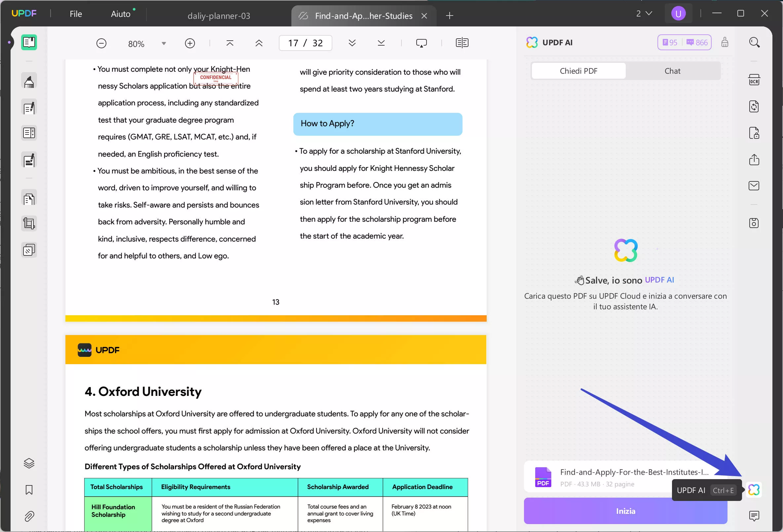Click the Eligibility Requirements table header
This screenshot has width=783, height=532.
coord(225,487)
